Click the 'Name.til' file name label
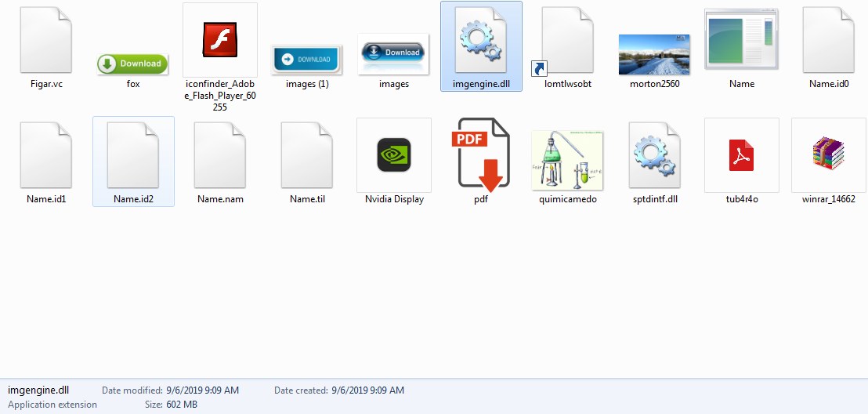This screenshot has height=414, width=868. pyautogui.click(x=307, y=199)
